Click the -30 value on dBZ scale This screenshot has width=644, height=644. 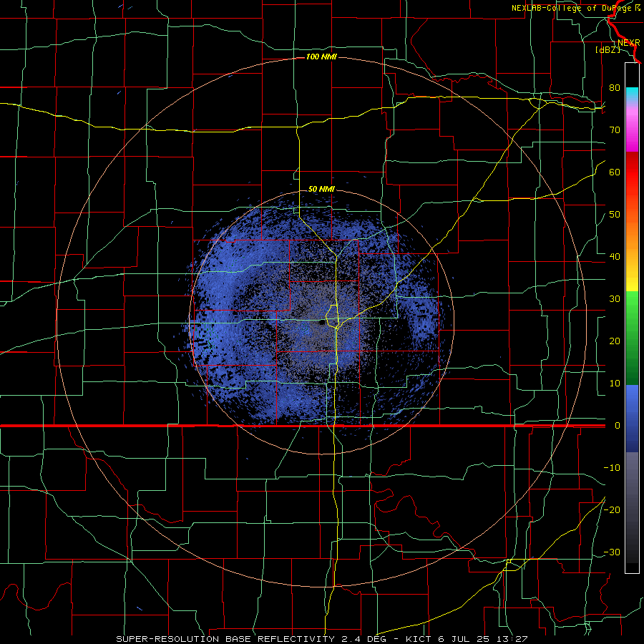[x=612, y=552]
